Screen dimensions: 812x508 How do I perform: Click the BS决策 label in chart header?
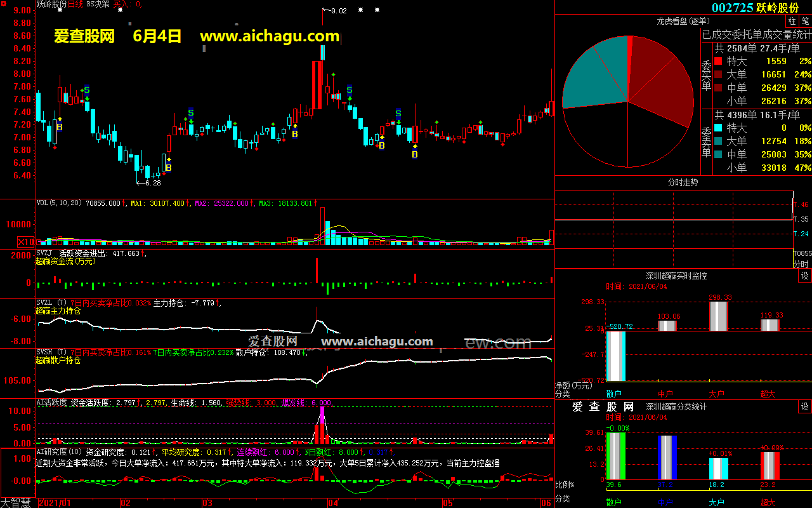[x=98, y=4]
